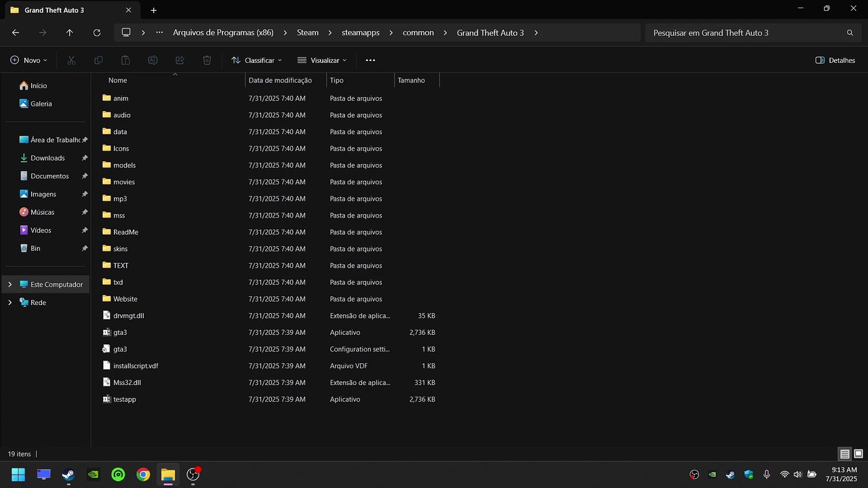Expand the Este Computador tree node

point(9,285)
